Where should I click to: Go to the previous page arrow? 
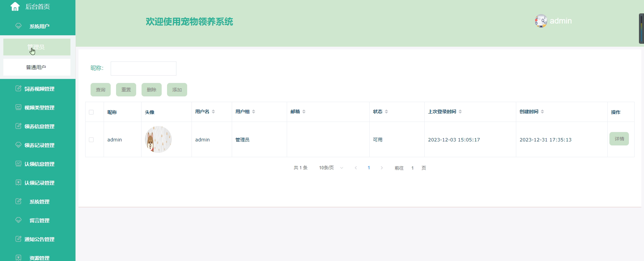356,168
